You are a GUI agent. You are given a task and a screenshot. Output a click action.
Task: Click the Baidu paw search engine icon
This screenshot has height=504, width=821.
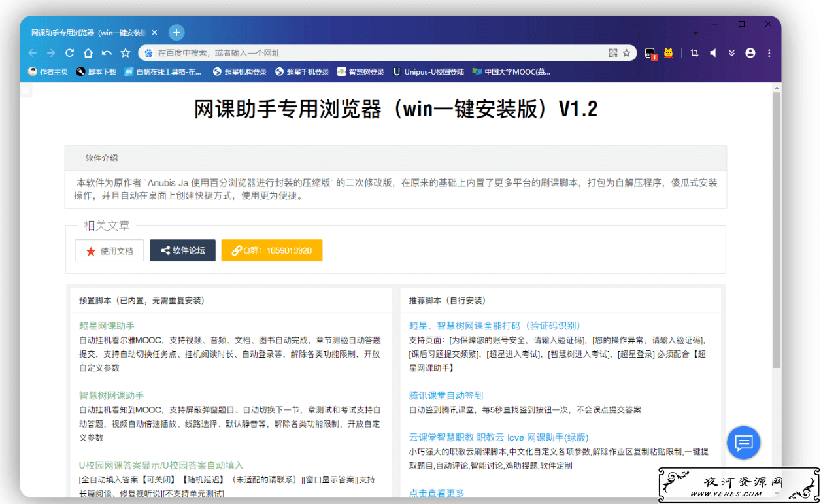point(148,53)
